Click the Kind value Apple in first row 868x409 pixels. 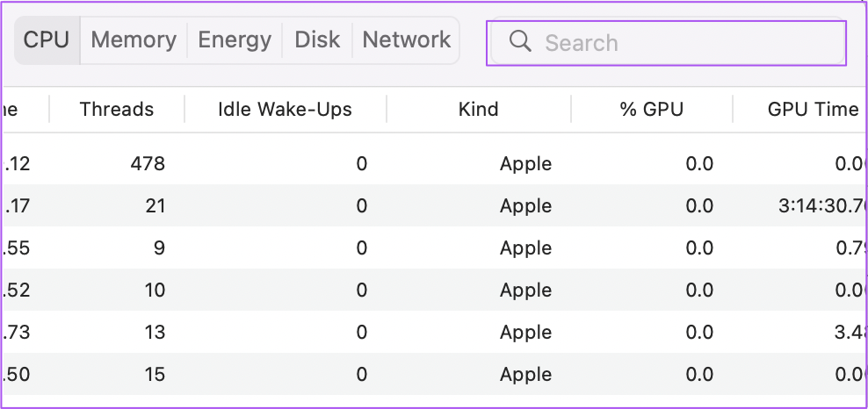525,164
